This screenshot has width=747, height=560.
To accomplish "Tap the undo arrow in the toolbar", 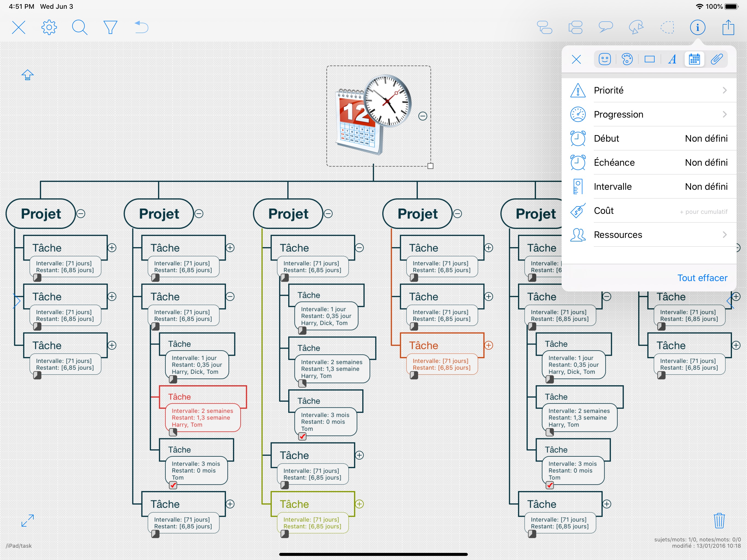I will click(141, 27).
